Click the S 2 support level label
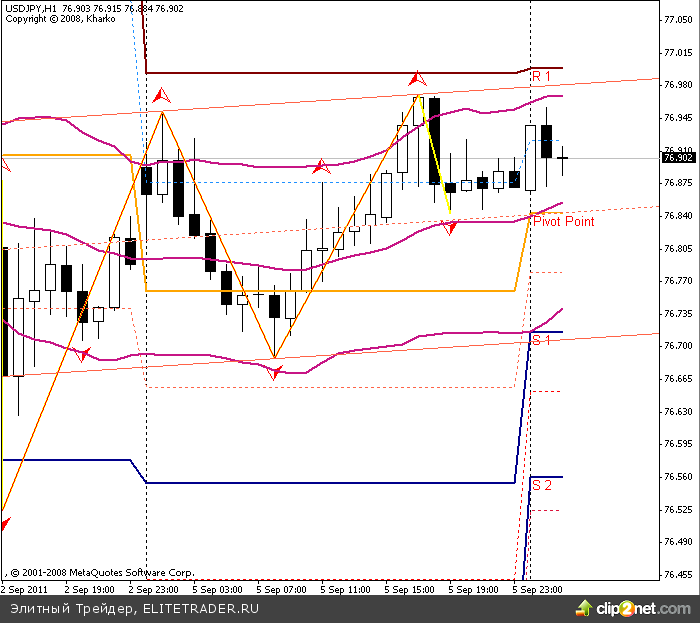This screenshot has height=623, width=700. coord(541,485)
